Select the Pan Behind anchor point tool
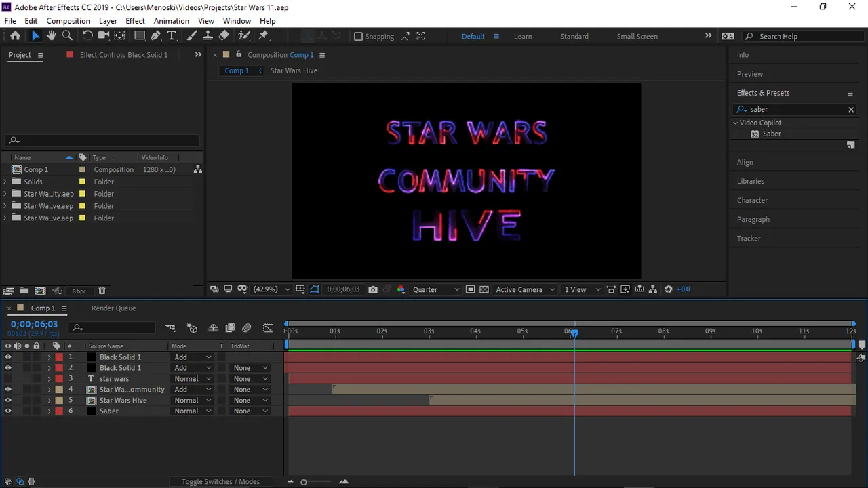The height and width of the screenshot is (488, 868). coord(119,36)
